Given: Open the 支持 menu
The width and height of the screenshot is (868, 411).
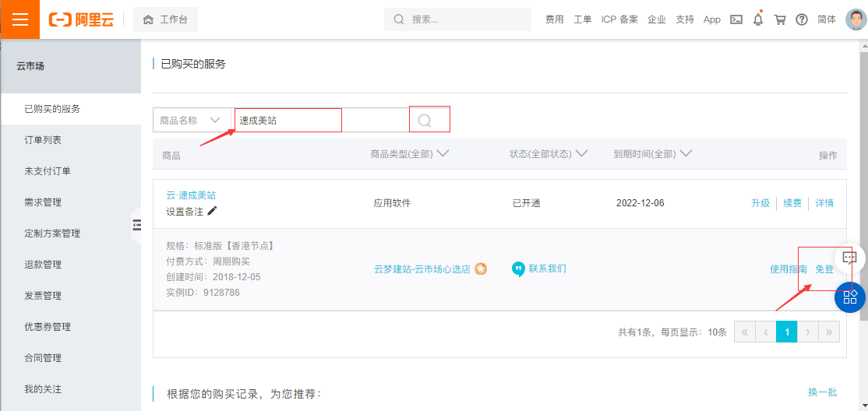Looking at the screenshot, I should (x=685, y=19).
